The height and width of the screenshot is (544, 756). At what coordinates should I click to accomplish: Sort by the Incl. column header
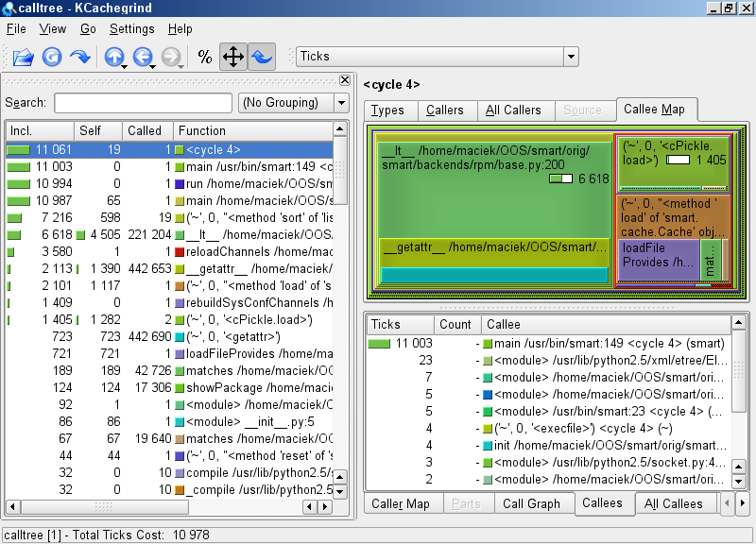pos(40,130)
